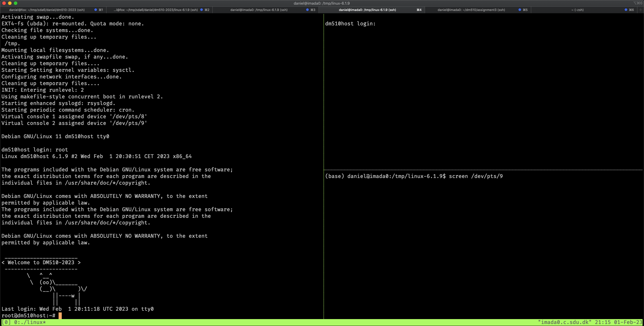
Task: Click the blue activity dot on tab ⌘3
Action: (x=307, y=10)
